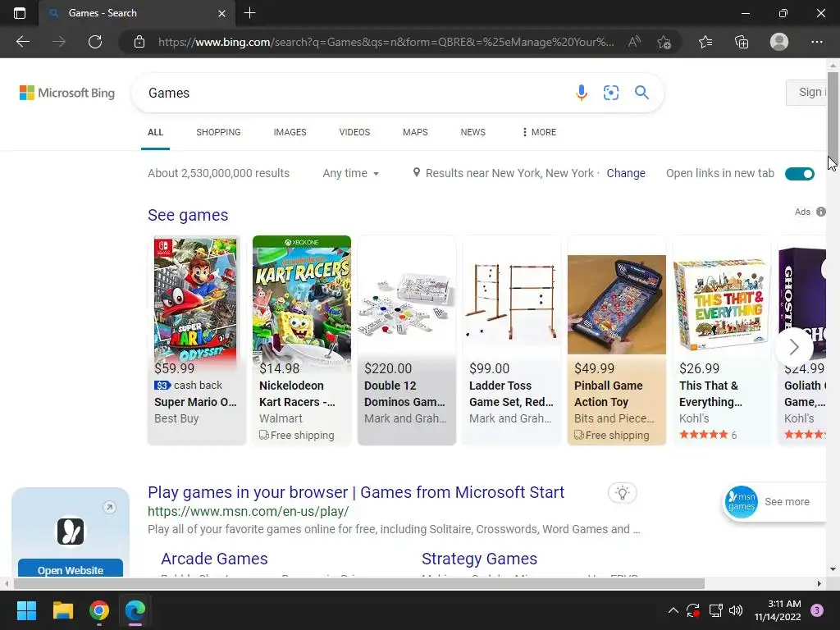Expand the MORE search categories menu
This screenshot has height=630, width=840.
pyautogui.click(x=539, y=132)
